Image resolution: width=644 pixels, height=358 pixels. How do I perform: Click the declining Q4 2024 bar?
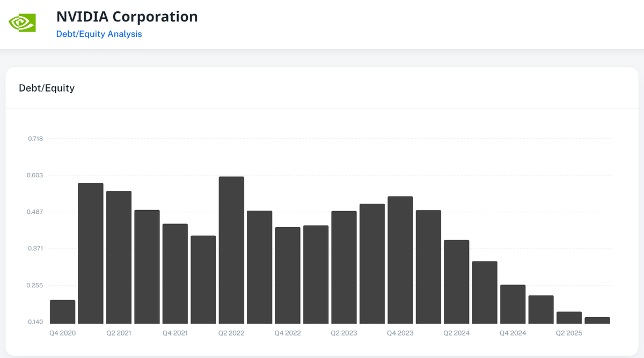(512, 303)
